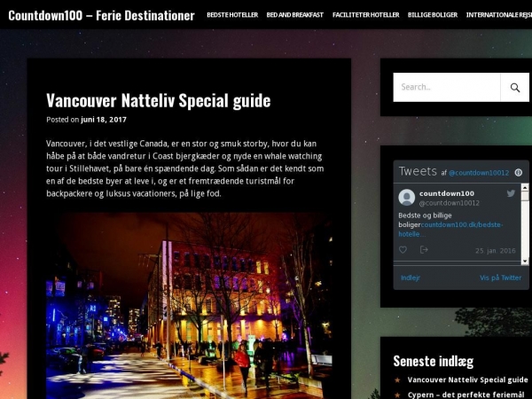
Task: Open the Bedste Hoteller menu item
Action: click(x=232, y=15)
